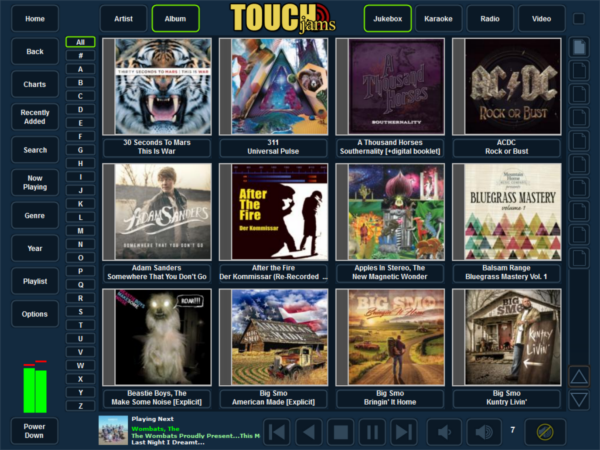Screen dimensions: 600x450
Task: Open Big Smo Bringin' It Home cover
Action: click(x=390, y=337)
